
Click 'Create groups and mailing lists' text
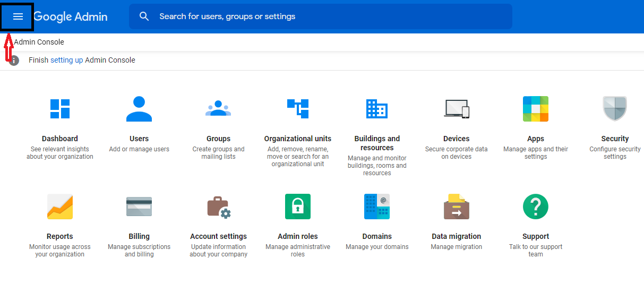point(218,153)
